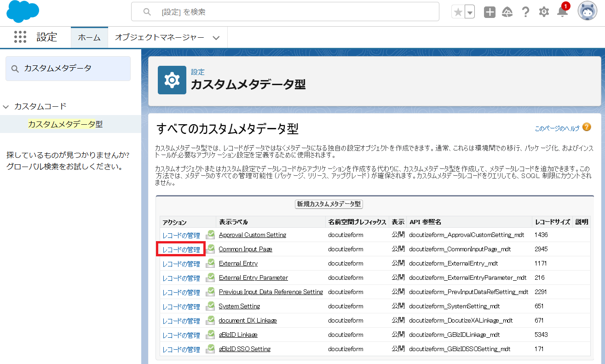The image size is (605, 364).
Task: Select カスタムメタデータ型 in the sidebar tree
Action: tap(65, 124)
